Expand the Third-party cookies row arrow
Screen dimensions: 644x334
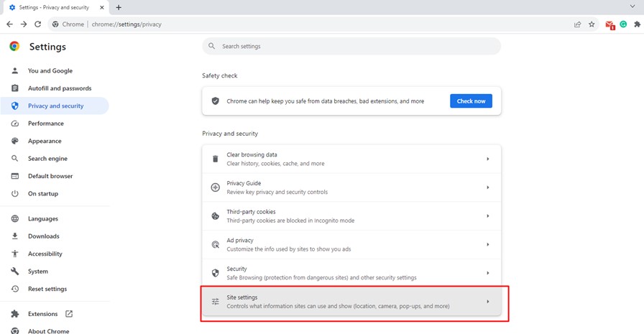(487, 216)
